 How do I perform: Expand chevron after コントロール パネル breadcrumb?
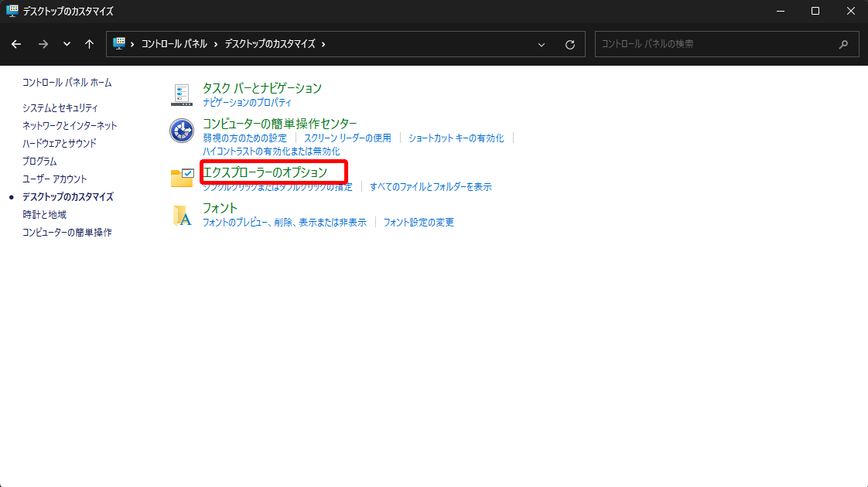click(215, 44)
